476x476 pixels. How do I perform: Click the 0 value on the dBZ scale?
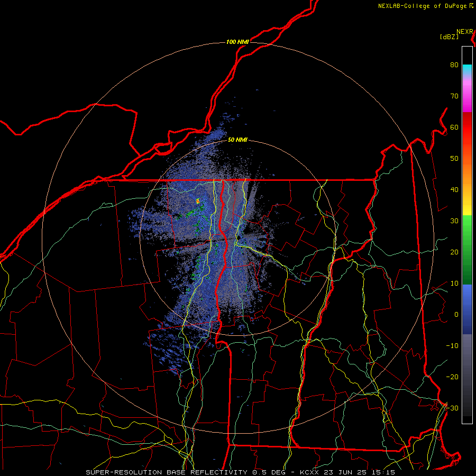pyautogui.click(x=456, y=315)
